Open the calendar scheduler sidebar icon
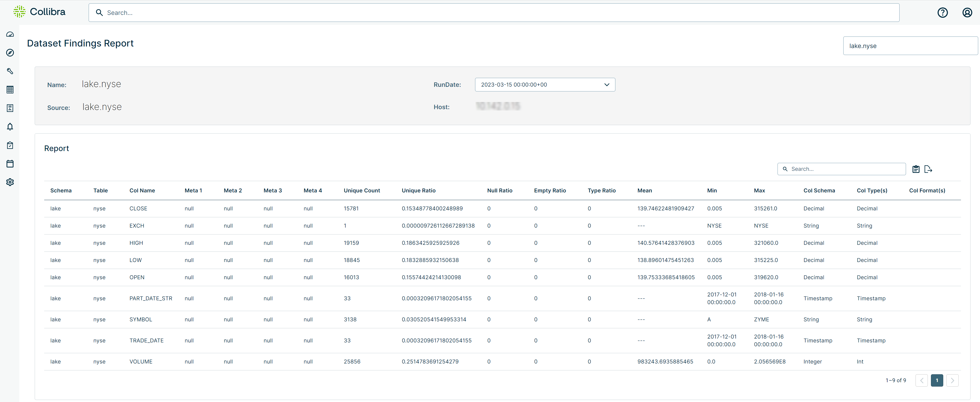The image size is (980, 402). click(10, 164)
